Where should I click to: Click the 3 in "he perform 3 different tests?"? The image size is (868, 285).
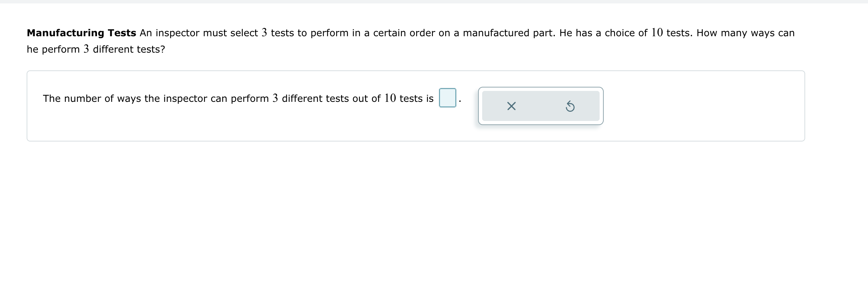coord(86,49)
